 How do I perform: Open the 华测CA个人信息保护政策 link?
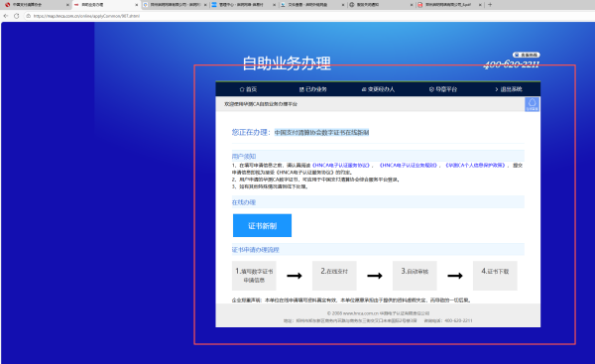475,165
